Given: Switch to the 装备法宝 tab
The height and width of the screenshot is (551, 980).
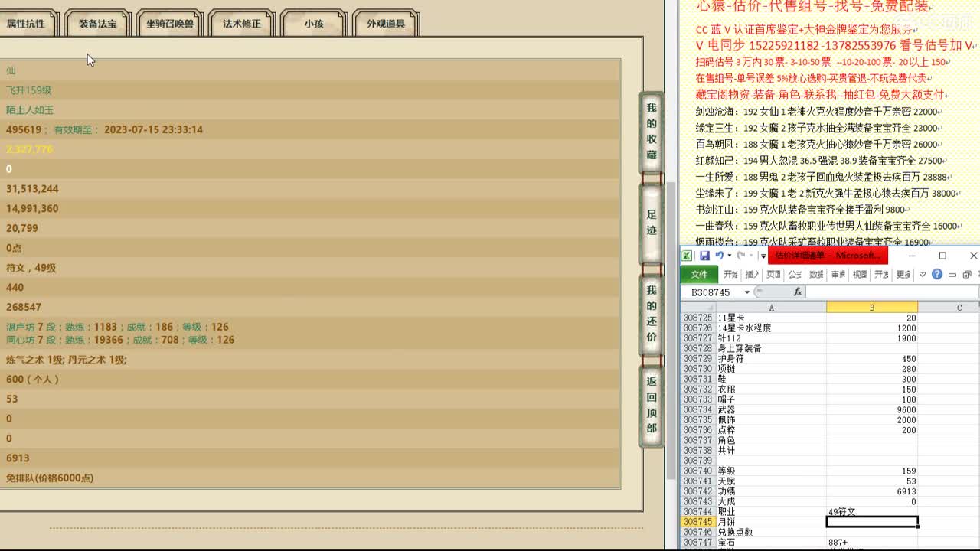Looking at the screenshot, I should 96,23.
